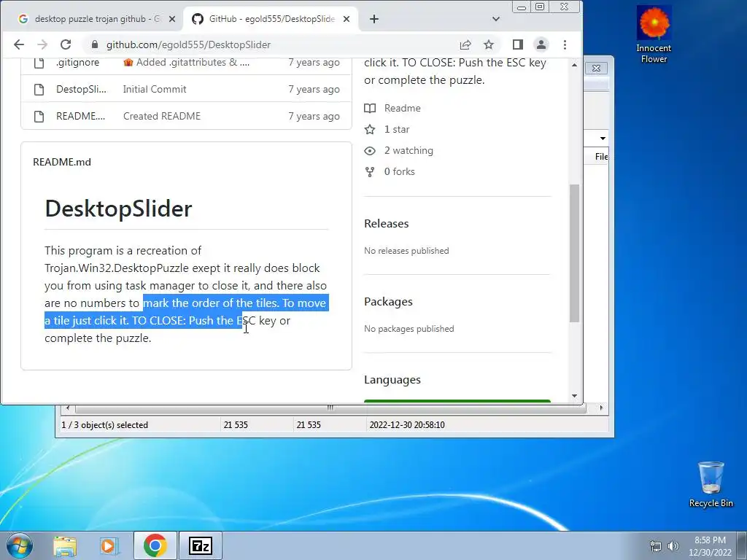Click the README.md heading text
Image resolution: width=747 pixels, height=560 pixels.
[x=62, y=162]
